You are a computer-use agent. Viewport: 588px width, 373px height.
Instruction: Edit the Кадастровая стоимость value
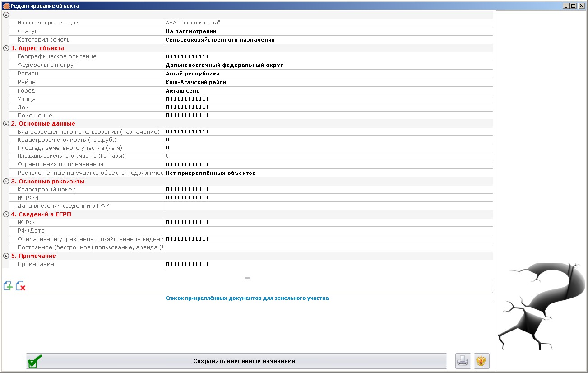[329, 140]
